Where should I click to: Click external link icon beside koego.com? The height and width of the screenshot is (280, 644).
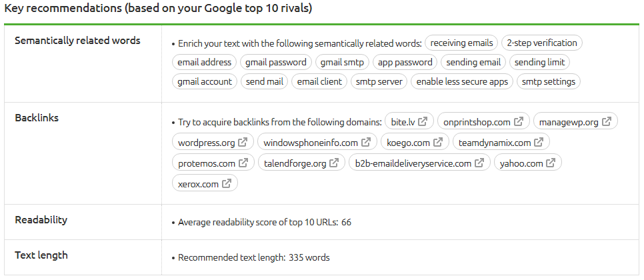tap(438, 142)
